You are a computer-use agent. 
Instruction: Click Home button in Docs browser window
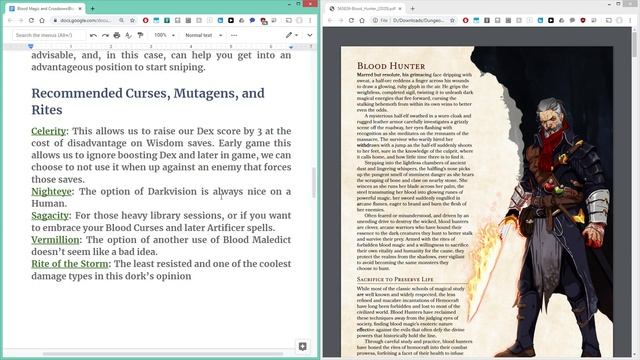click(x=42, y=20)
